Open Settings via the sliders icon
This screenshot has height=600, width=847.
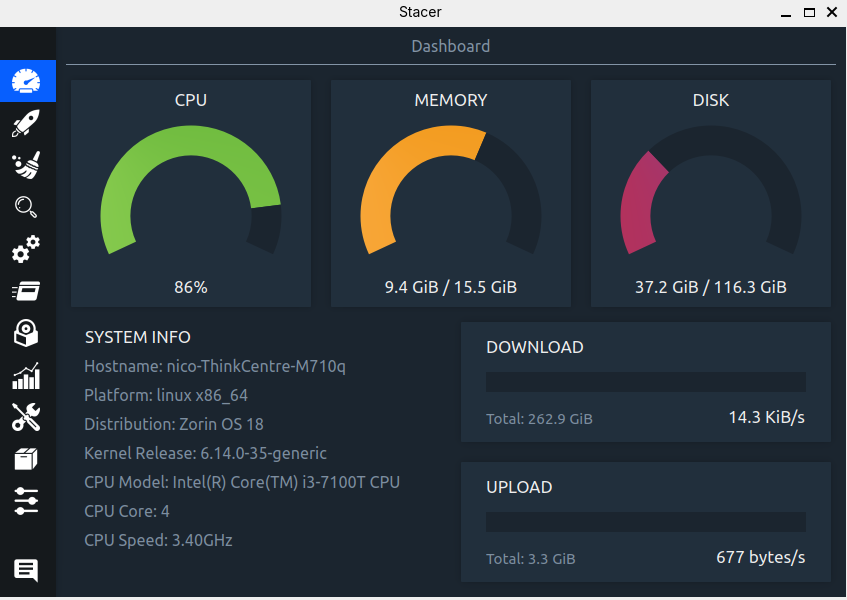(27, 501)
